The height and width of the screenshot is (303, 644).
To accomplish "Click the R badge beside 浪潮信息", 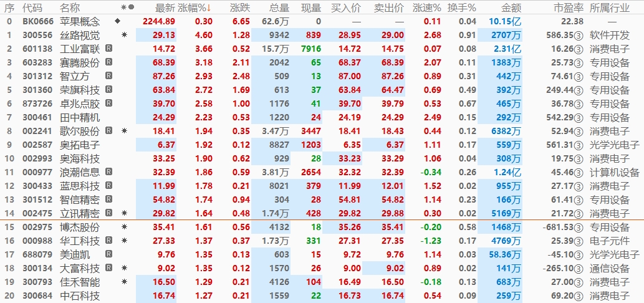I will (x=109, y=171).
